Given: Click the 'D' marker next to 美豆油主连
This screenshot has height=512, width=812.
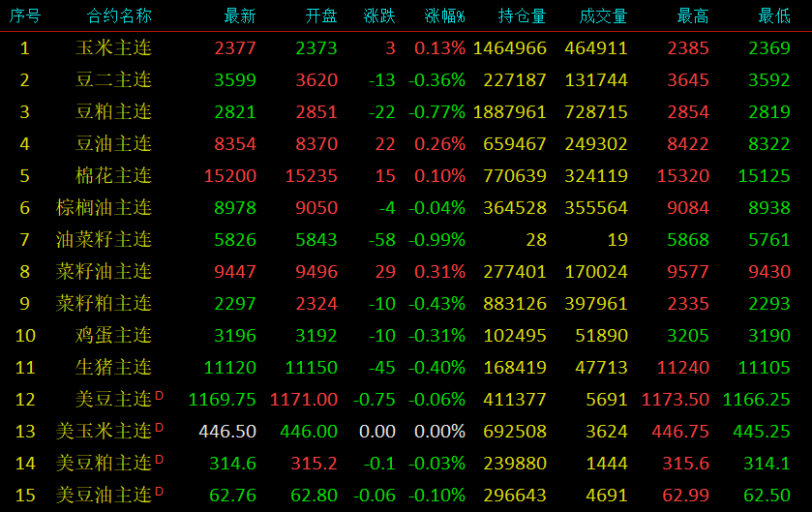Looking at the screenshot, I should (160, 490).
